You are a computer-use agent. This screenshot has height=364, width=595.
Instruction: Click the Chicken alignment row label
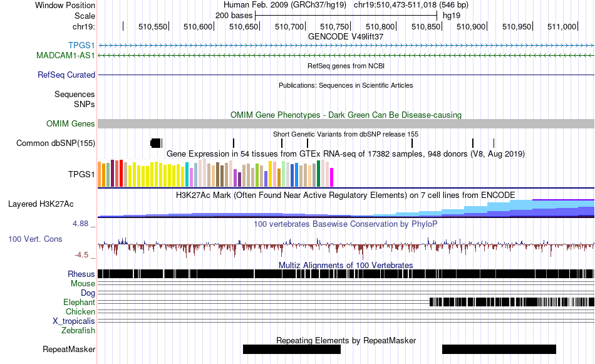tap(80, 311)
